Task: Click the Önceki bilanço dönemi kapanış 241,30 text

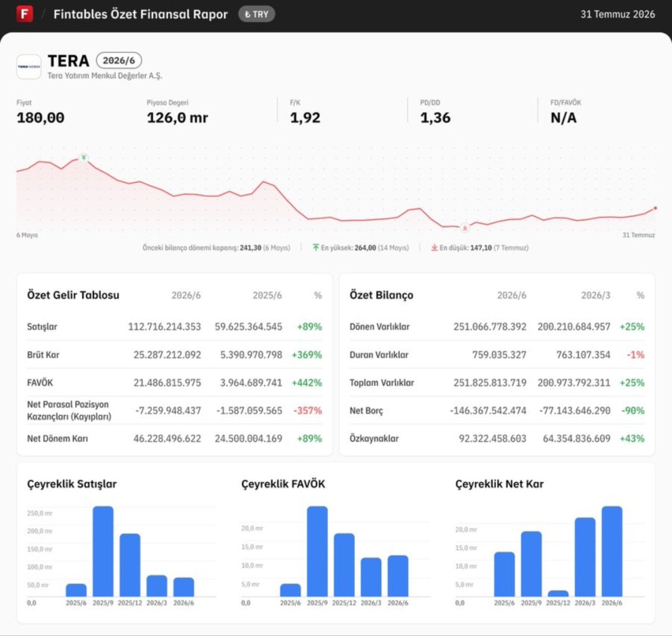Action: 216,248
